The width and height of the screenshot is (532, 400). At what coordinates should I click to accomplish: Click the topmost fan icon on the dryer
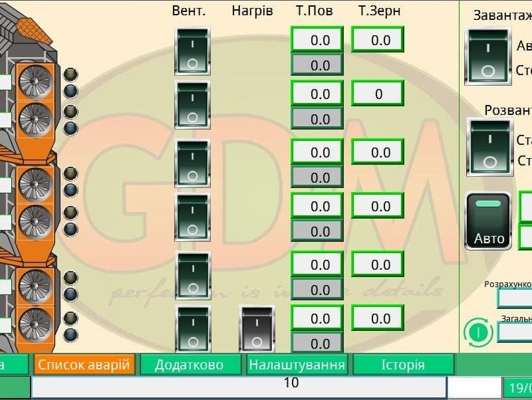click(35, 81)
